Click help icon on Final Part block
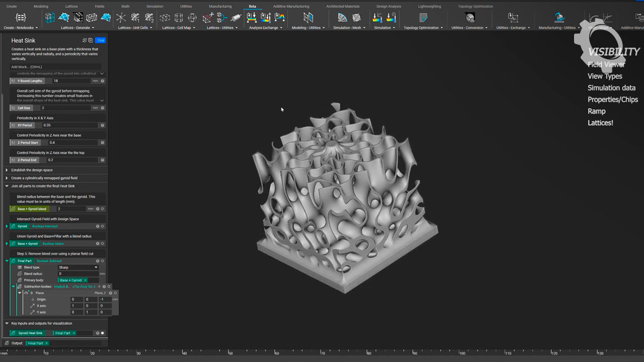Screen dimensions: 644x362 tap(98, 261)
